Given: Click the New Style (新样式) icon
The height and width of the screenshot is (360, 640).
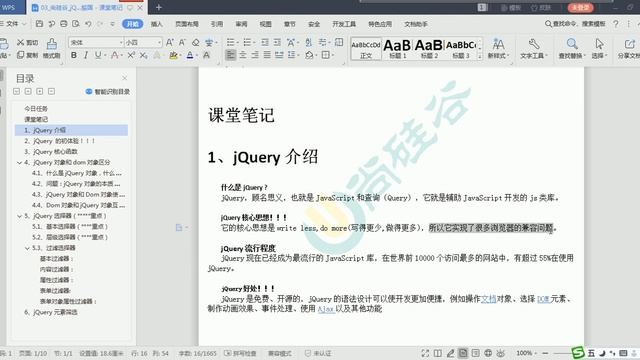Looking at the screenshot, I should (x=498, y=48).
